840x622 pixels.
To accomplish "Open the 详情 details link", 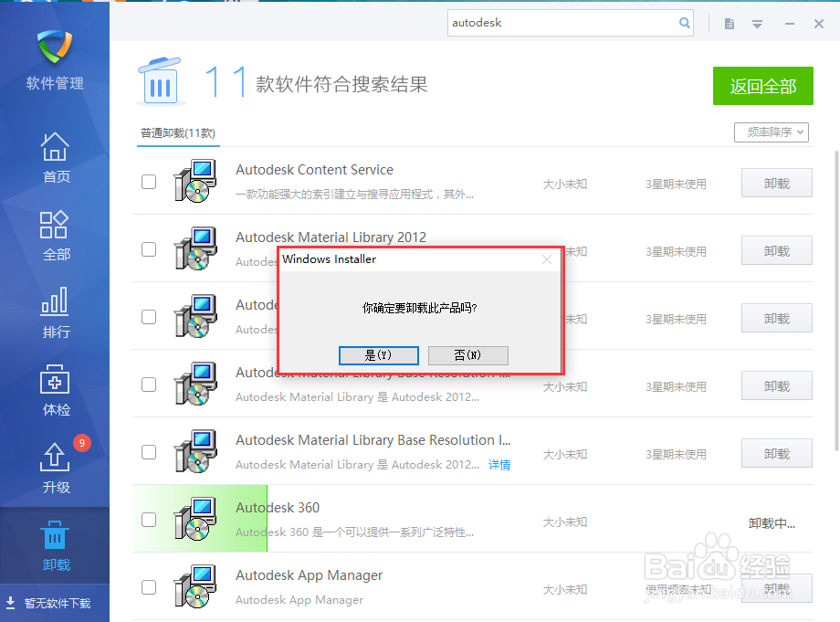I will (x=499, y=465).
